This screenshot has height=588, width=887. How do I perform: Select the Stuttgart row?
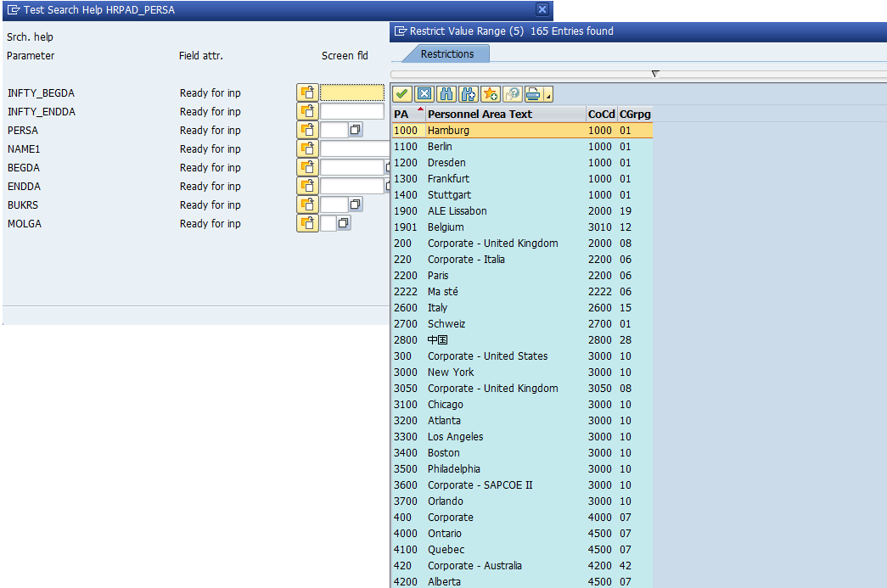[522, 194]
